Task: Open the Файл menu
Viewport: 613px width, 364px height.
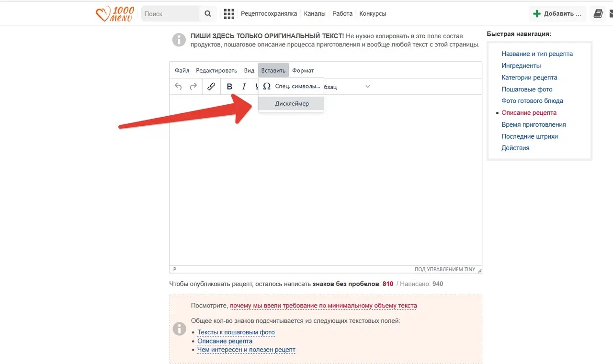Action: click(182, 70)
